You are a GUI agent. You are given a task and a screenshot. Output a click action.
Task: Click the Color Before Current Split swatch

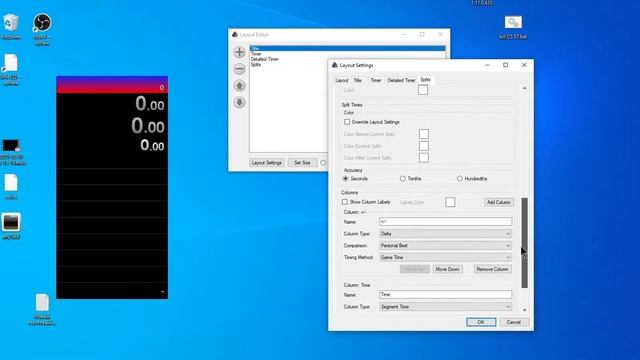(424, 134)
